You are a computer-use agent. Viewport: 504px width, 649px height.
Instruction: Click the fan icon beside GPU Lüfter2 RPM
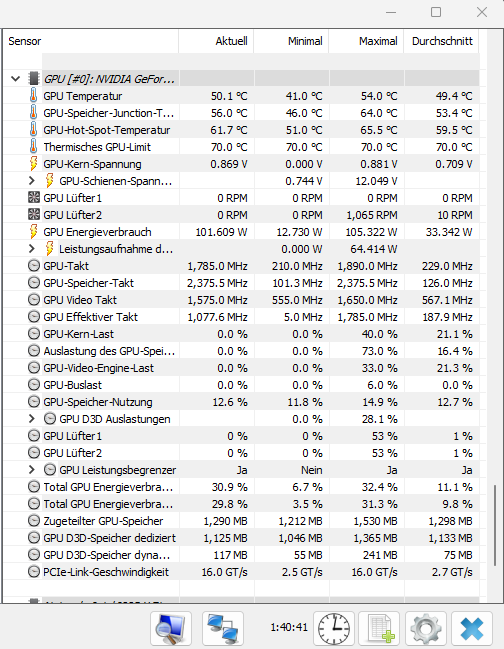point(34,214)
